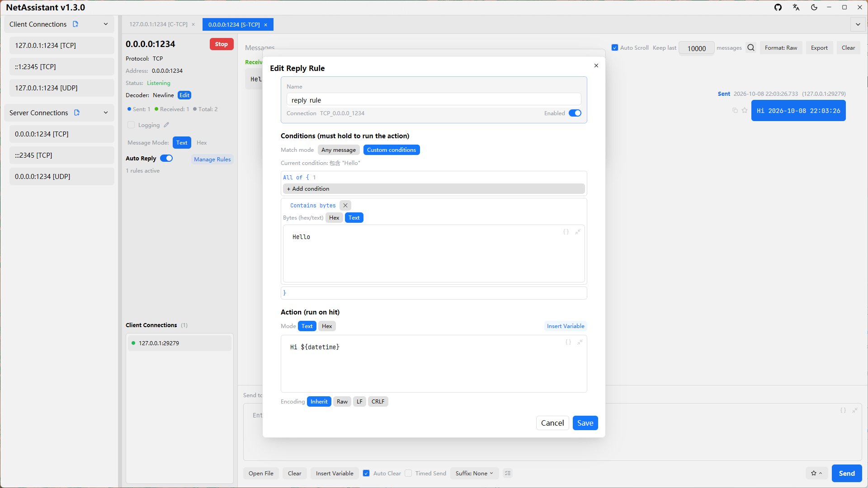Uncheck the Auto Clear checkbox
The width and height of the screenshot is (868, 488).
click(366, 473)
